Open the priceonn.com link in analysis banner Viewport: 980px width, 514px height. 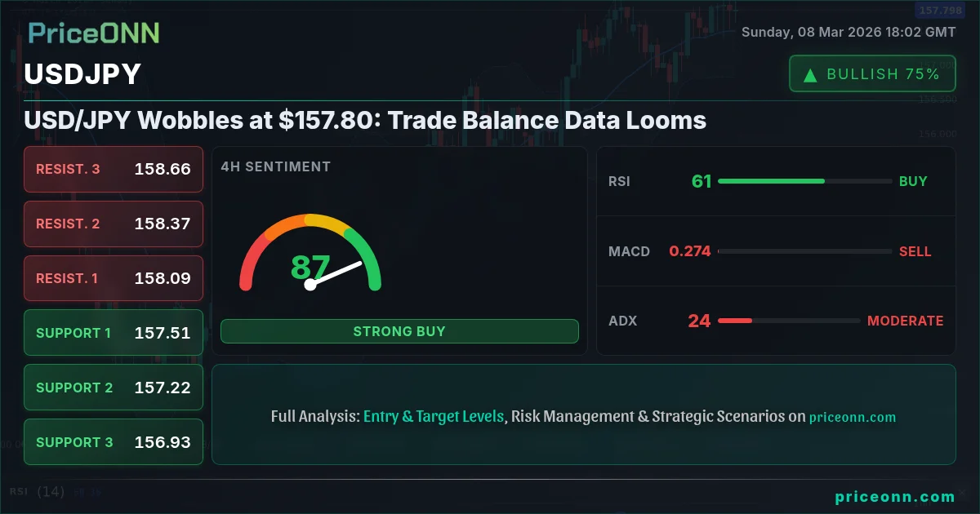pos(853,417)
